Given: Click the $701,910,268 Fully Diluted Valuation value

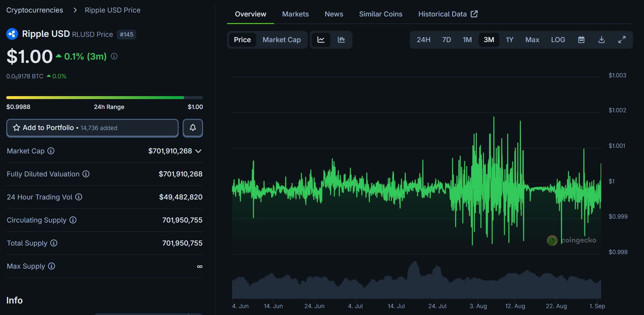Looking at the screenshot, I should pos(181,174).
